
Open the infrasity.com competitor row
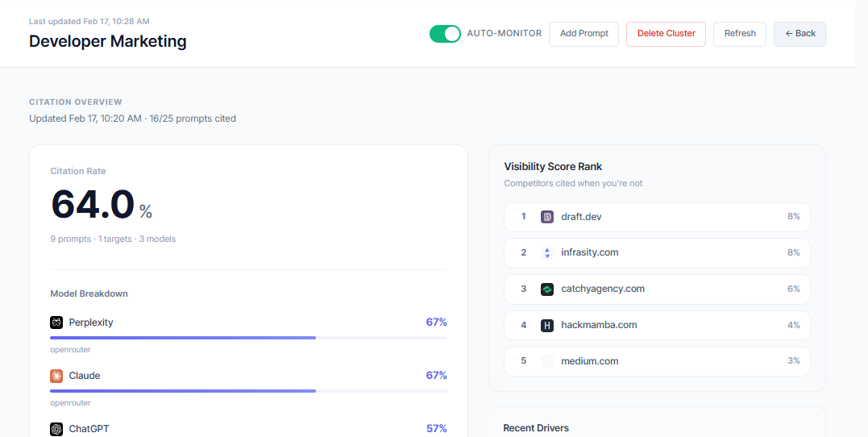click(x=657, y=252)
